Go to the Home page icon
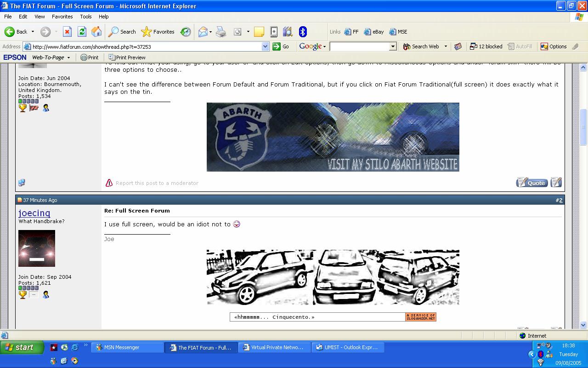The width and height of the screenshot is (588, 368). tap(96, 32)
